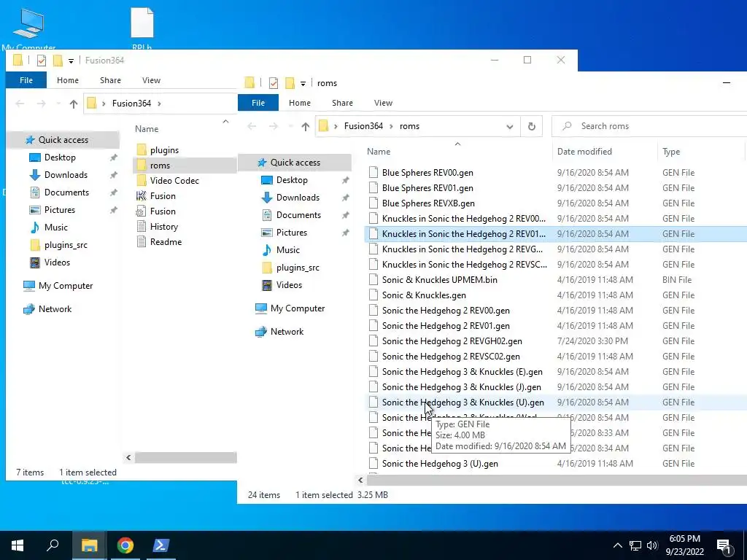The image size is (747, 560).
Task: Open recent locations dropdown in roms window
Action: tap(291, 126)
